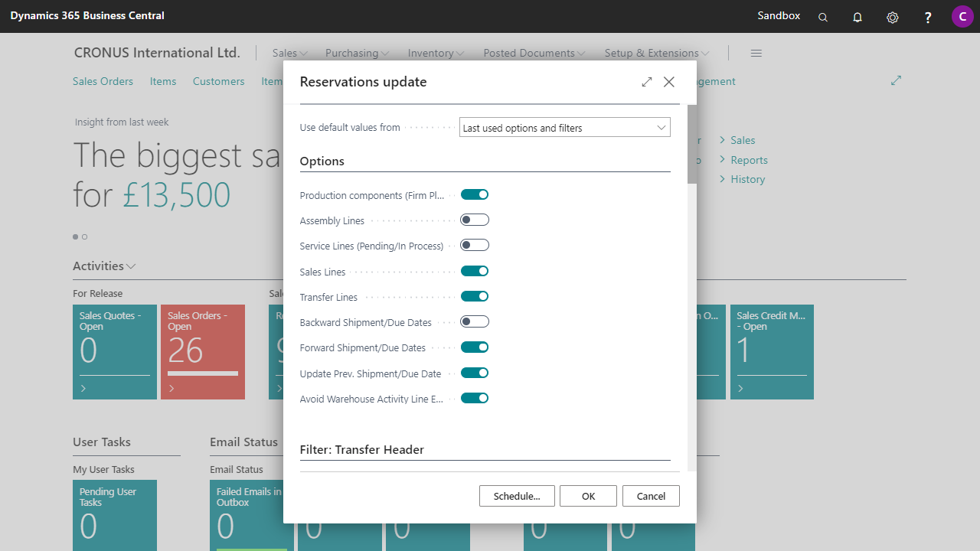The height and width of the screenshot is (551, 980).
Task: Expand the Reservations update dialog to full screen
Action: point(647,82)
